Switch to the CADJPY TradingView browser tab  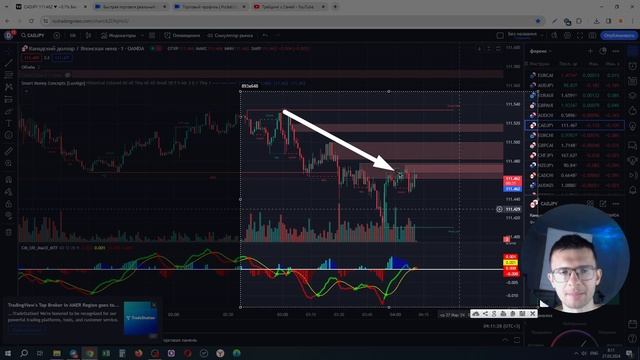point(50,7)
